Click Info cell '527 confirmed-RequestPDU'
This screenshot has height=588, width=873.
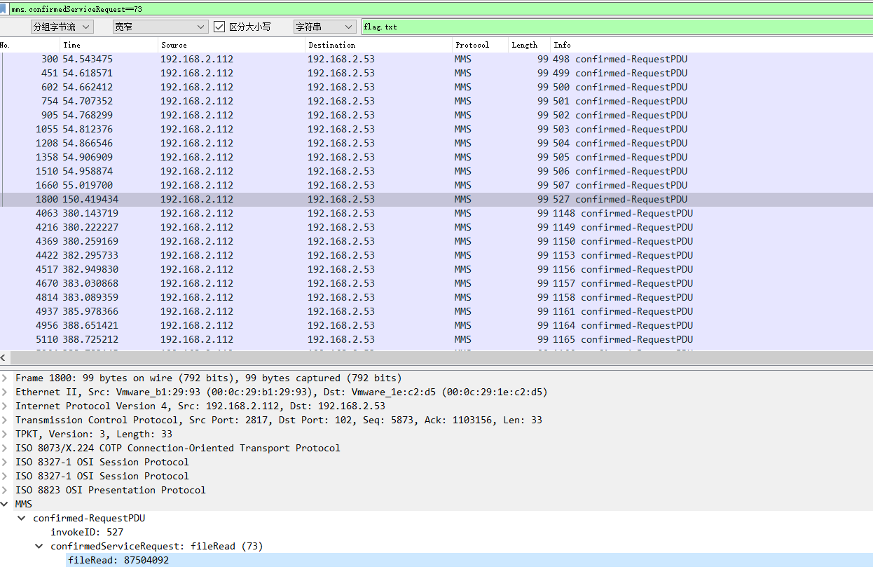(x=620, y=199)
